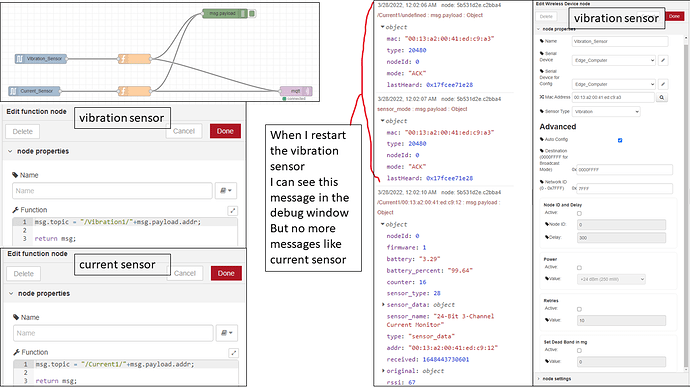Enable the Set Dead Band Active checkbox
The width and height of the screenshot is (690, 388).
pos(579,351)
